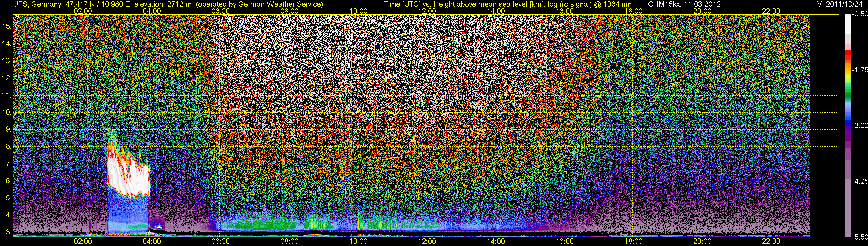Screen dimensions: 868x246
Task: Click the 02:00 label on top time axis
Action: click(82, 11)
